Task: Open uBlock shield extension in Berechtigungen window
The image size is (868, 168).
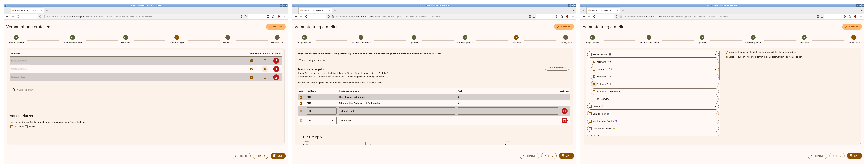Action: tap(279, 17)
